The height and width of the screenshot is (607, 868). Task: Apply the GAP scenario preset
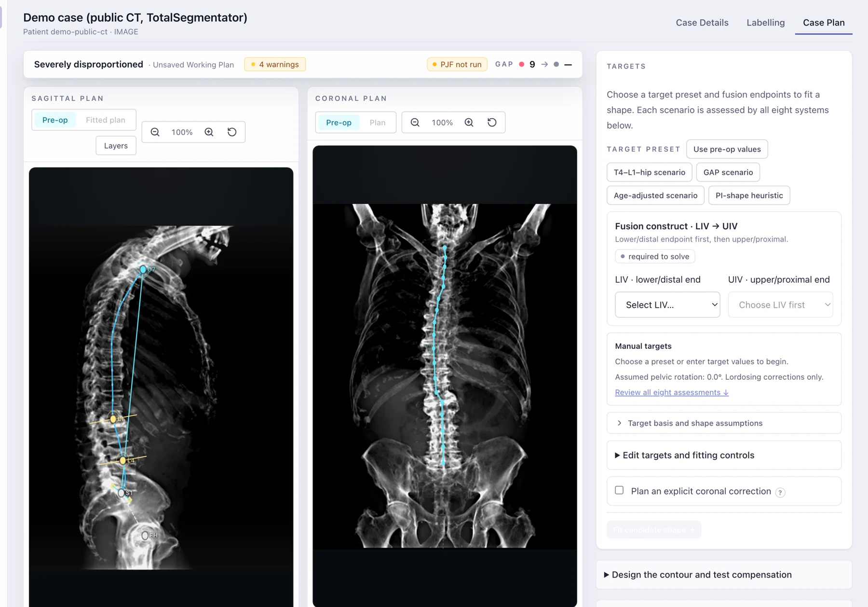(x=728, y=172)
